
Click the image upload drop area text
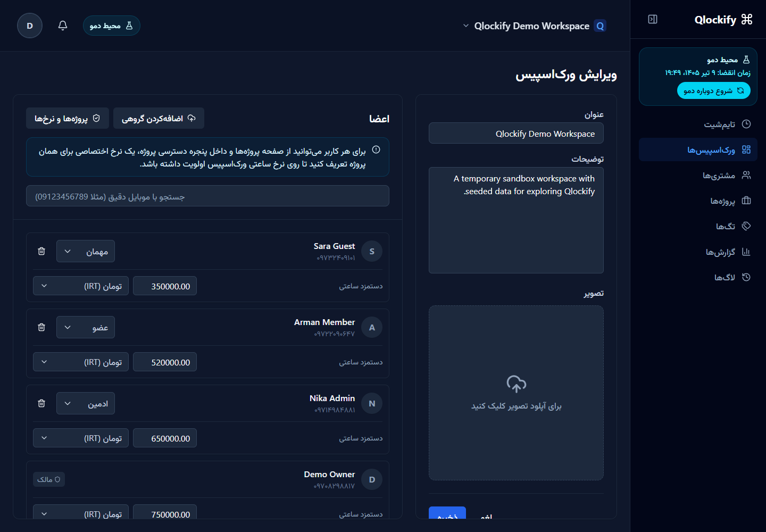[x=516, y=406]
